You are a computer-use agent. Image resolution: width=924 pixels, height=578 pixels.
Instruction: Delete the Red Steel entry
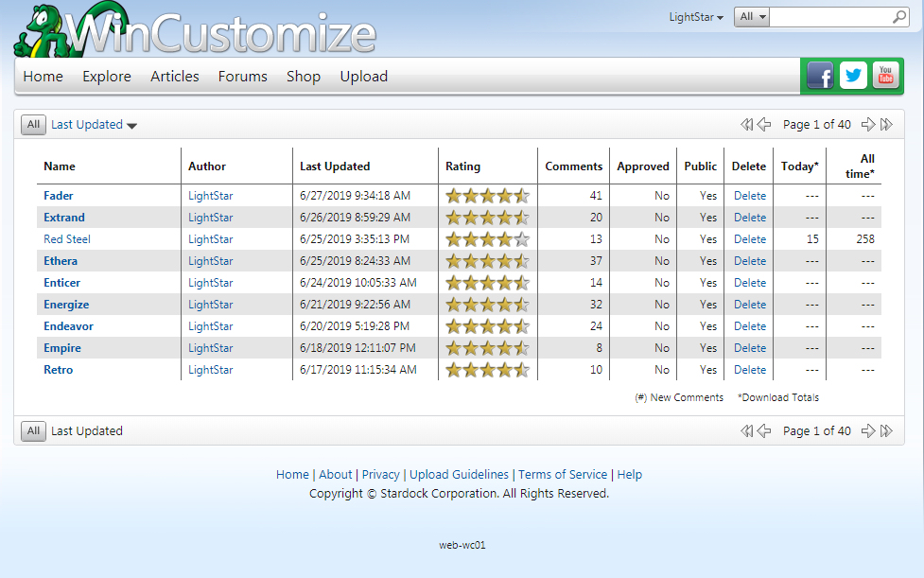750,239
